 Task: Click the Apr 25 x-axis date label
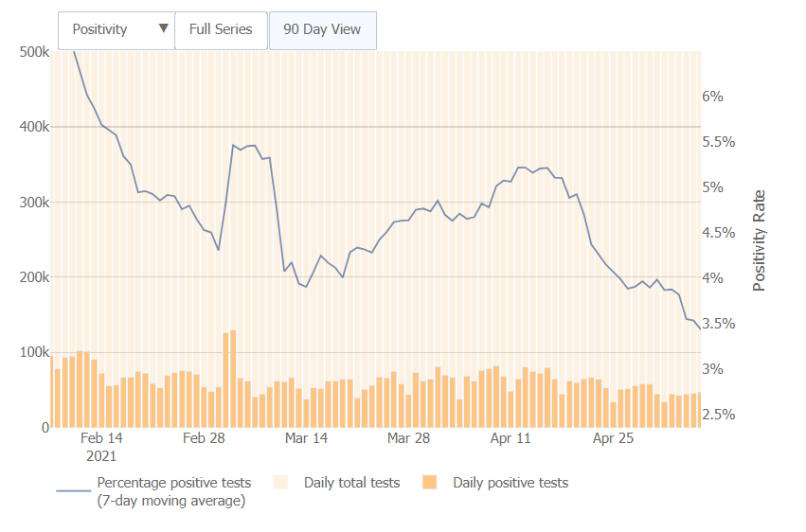point(613,438)
